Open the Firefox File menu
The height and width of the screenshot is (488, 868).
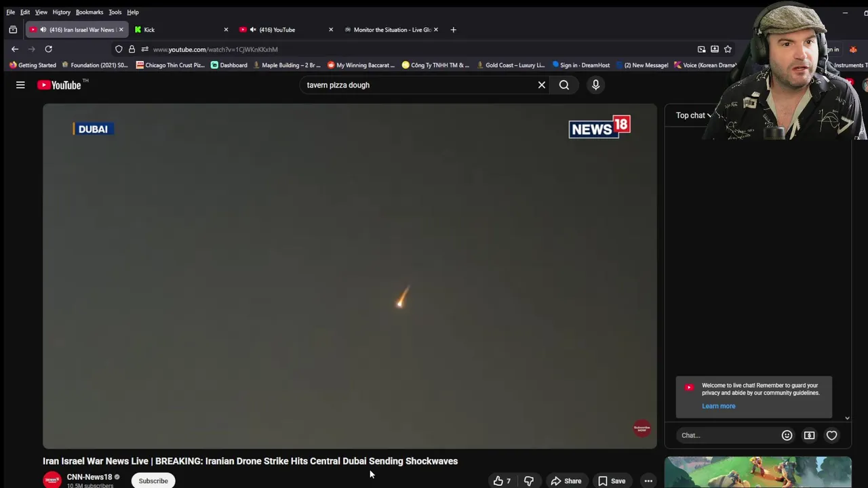tap(11, 12)
